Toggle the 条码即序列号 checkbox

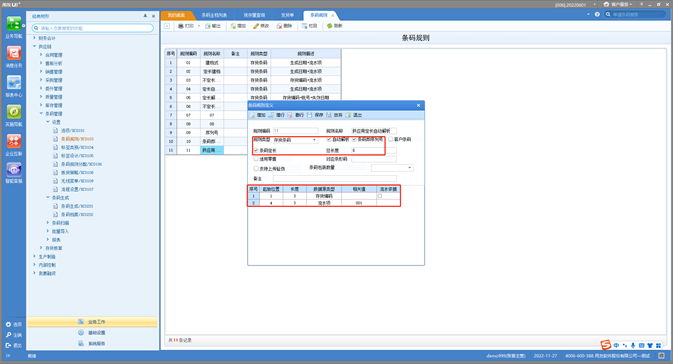point(354,140)
